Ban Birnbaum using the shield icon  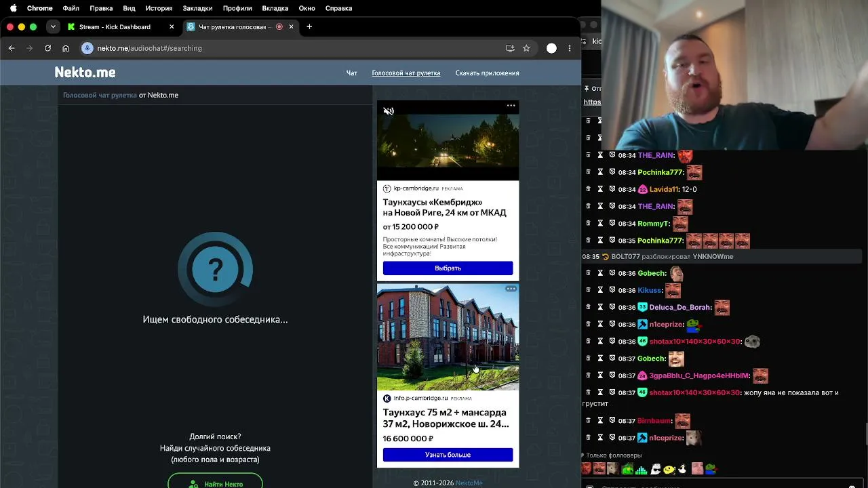[x=612, y=421]
